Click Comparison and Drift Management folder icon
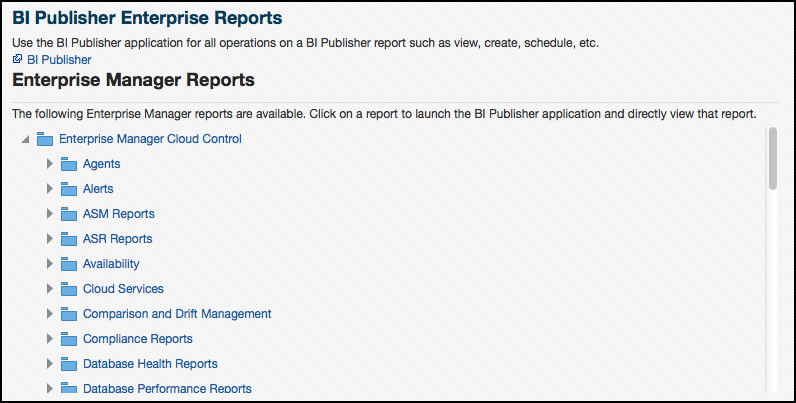The height and width of the screenshot is (403, 796). (69, 314)
